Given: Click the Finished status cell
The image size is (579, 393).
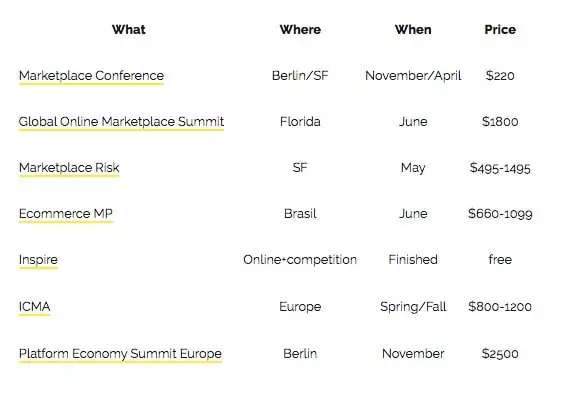Looking at the screenshot, I should pos(413,260).
